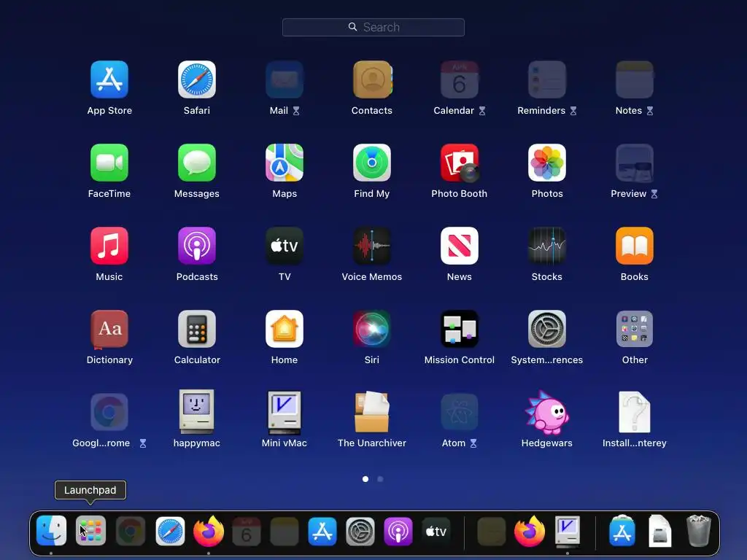The width and height of the screenshot is (747, 560).
Task: Switch to the first Launchpad page dot
Action: click(365, 479)
